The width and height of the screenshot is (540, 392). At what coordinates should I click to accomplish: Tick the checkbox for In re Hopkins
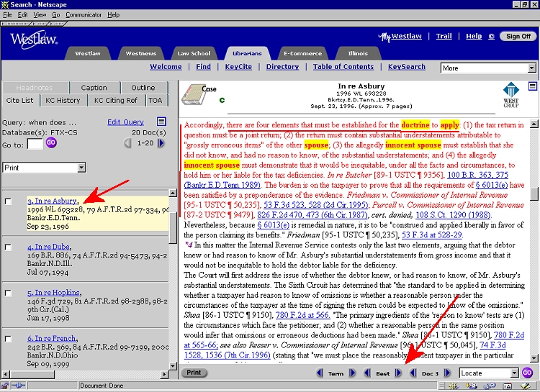[x=8, y=293]
